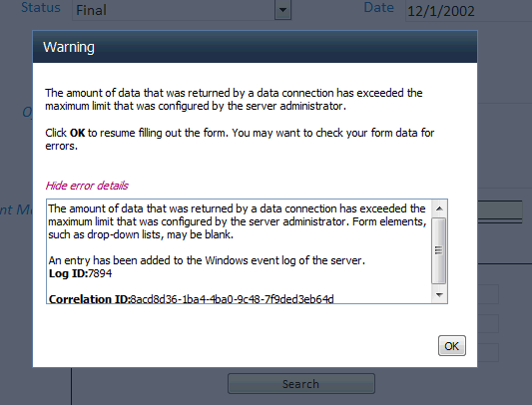The width and height of the screenshot is (532, 405).
Task: Click the first warning message paragraph
Action: coord(234,100)
